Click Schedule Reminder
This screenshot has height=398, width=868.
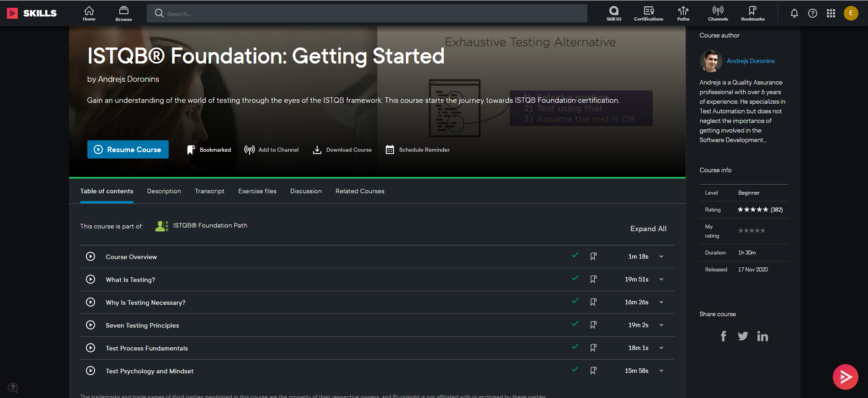418,150
